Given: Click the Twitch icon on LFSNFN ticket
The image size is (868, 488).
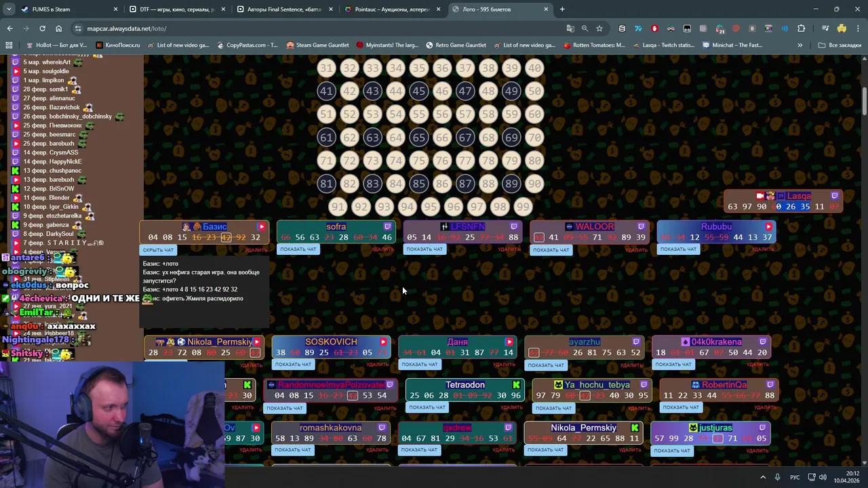Looking at the screenshot, I should coord(514,227).
